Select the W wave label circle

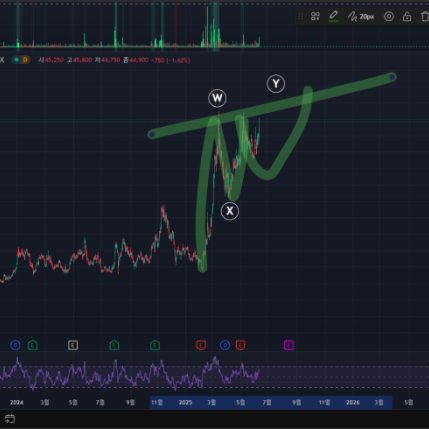(217, 98)
